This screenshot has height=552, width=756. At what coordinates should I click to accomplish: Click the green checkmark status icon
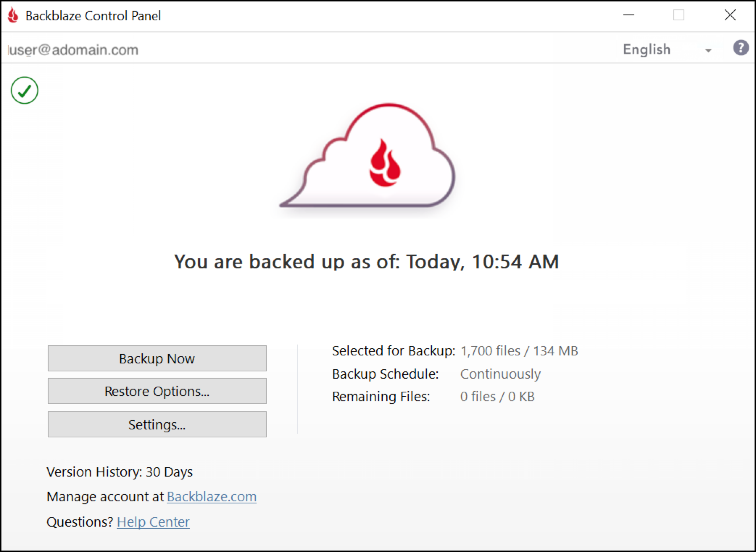24,90
